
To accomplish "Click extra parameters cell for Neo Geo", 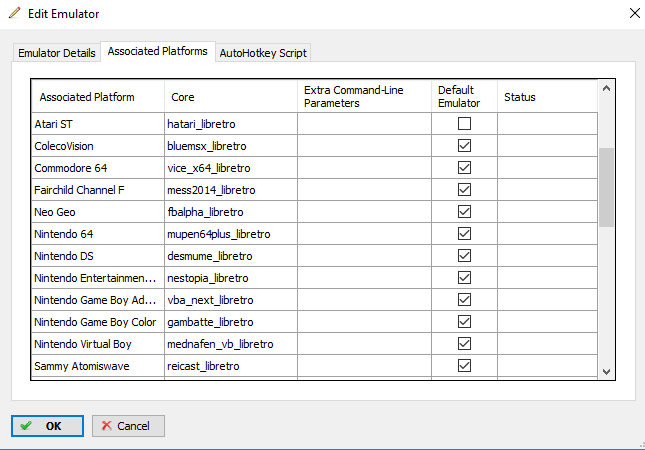I will click(x=364, y=212).
